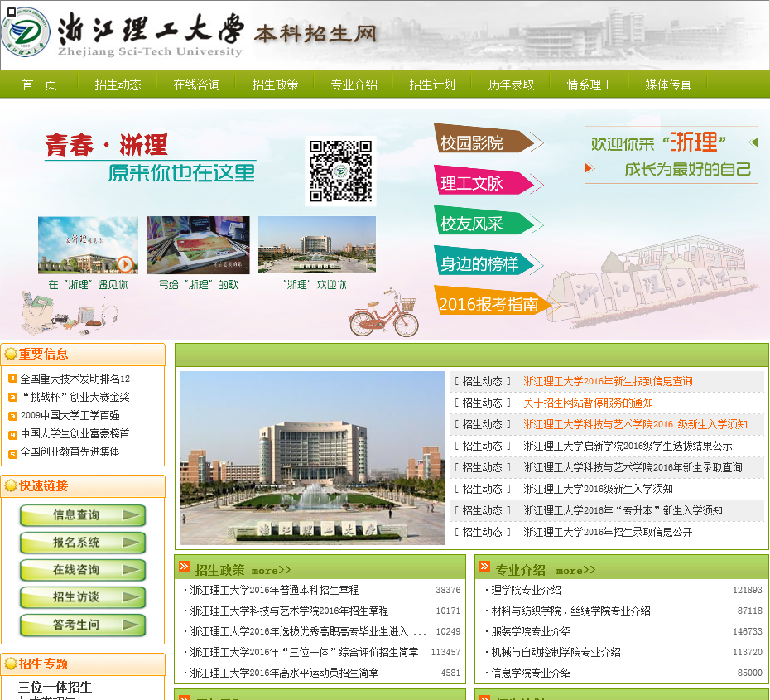Click the sun icon beside 重要信息
This screenshot has width=770, height=700.
pyautogui.click(x=10, y=354)
